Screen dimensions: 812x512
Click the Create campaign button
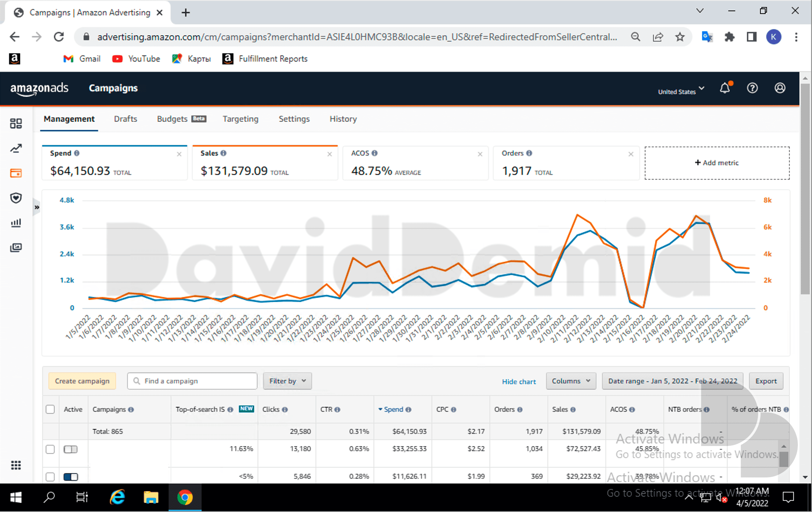coord(82,381)
